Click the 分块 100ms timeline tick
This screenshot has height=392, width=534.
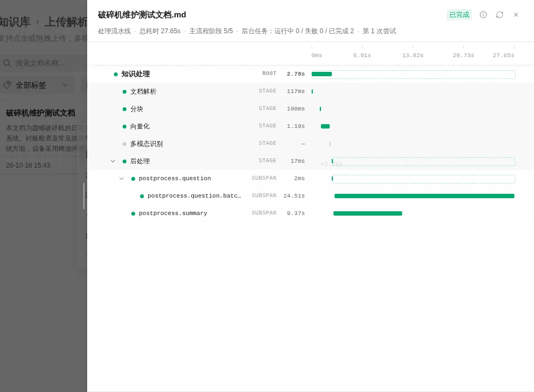(320, 108)
